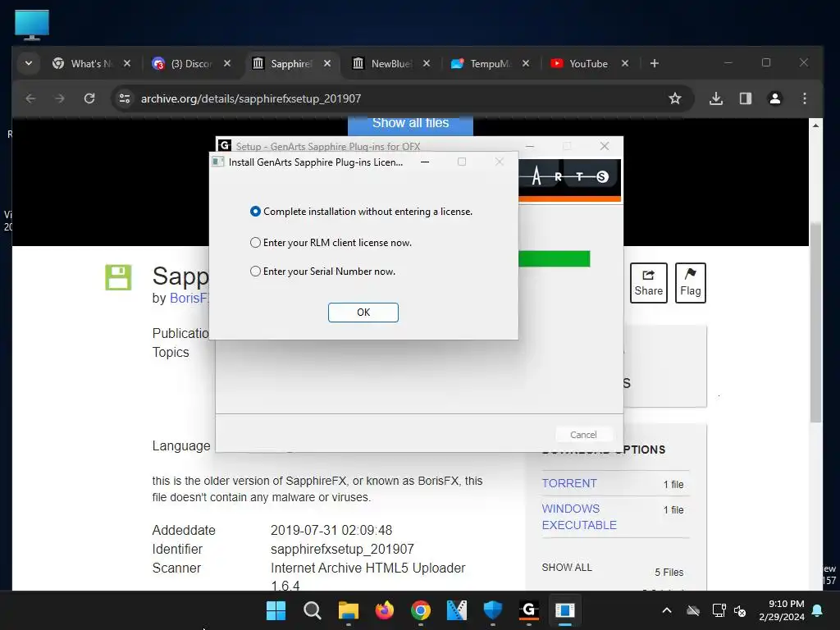The image size is (840, 630).
Task: Click the Flag button on archive page
Action: coord(691,283)
